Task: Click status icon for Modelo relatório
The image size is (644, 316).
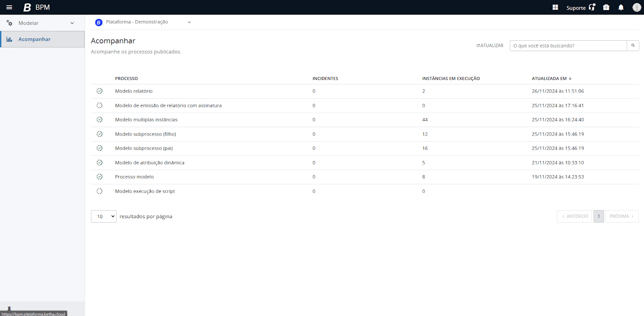Action: click(x=99, y=91)
